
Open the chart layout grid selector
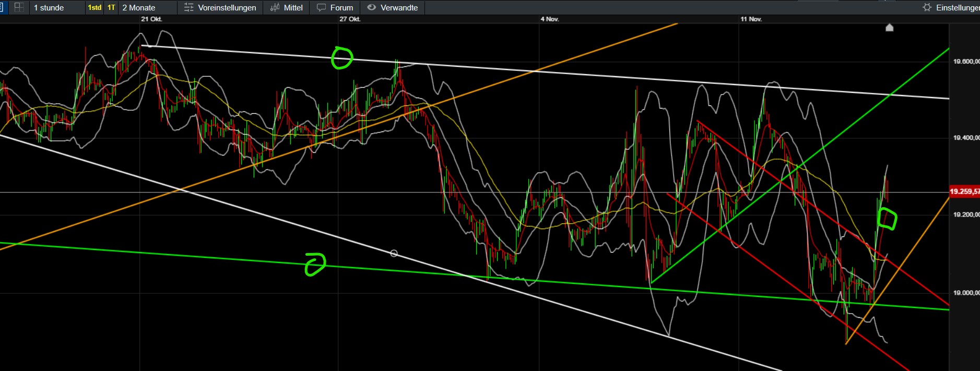(x=19, y=7)
